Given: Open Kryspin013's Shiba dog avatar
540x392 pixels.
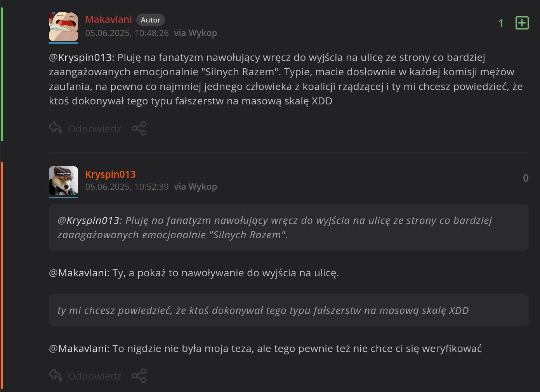Looking at the screenshot, I should 63,181.
